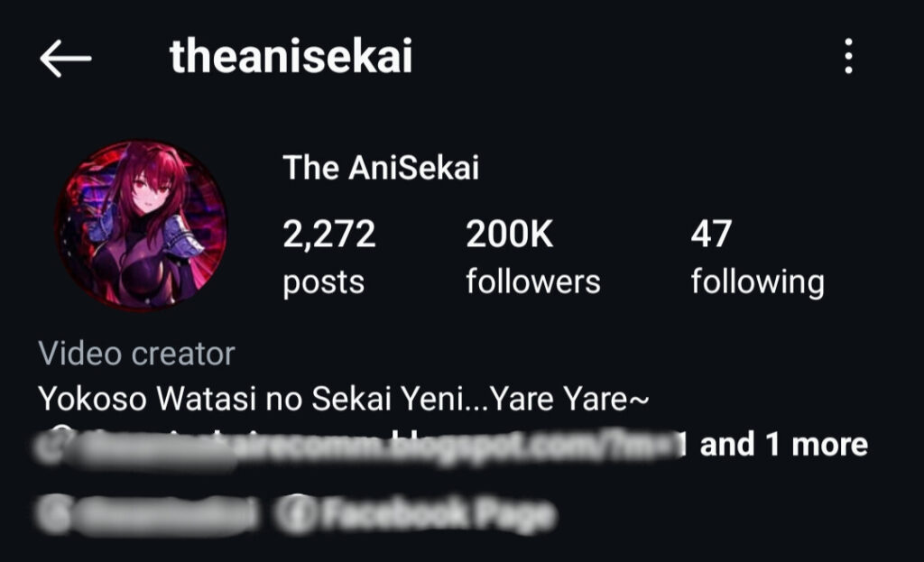Click the Facebook logo icon
This screenshot has height=562, width=924.
pyautogui.click(x=298, y=514)
